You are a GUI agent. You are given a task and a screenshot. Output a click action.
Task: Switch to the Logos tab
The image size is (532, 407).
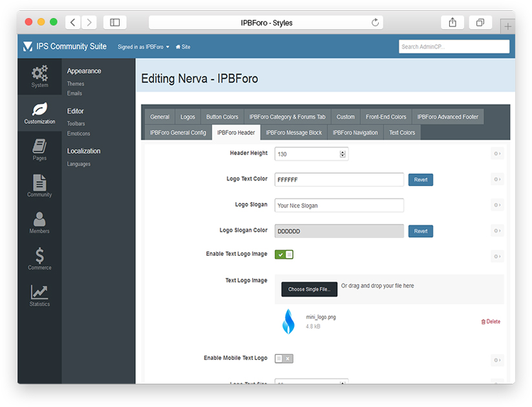[x=187, y=117]
